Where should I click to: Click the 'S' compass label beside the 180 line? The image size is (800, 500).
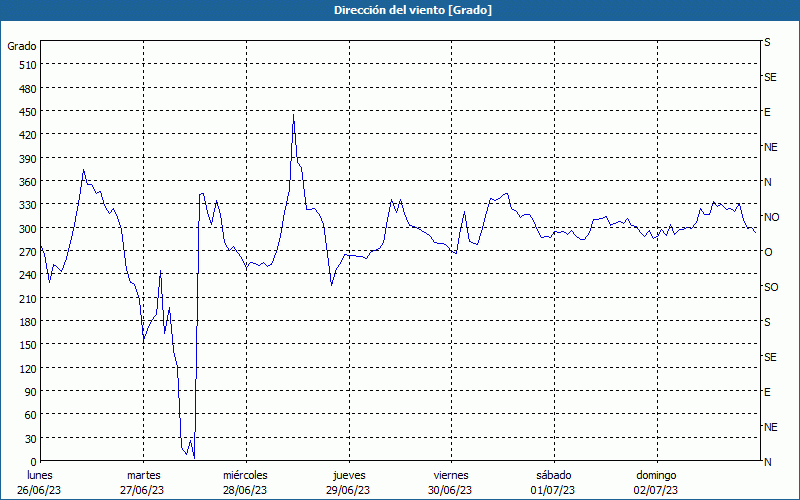click(767, 322)
